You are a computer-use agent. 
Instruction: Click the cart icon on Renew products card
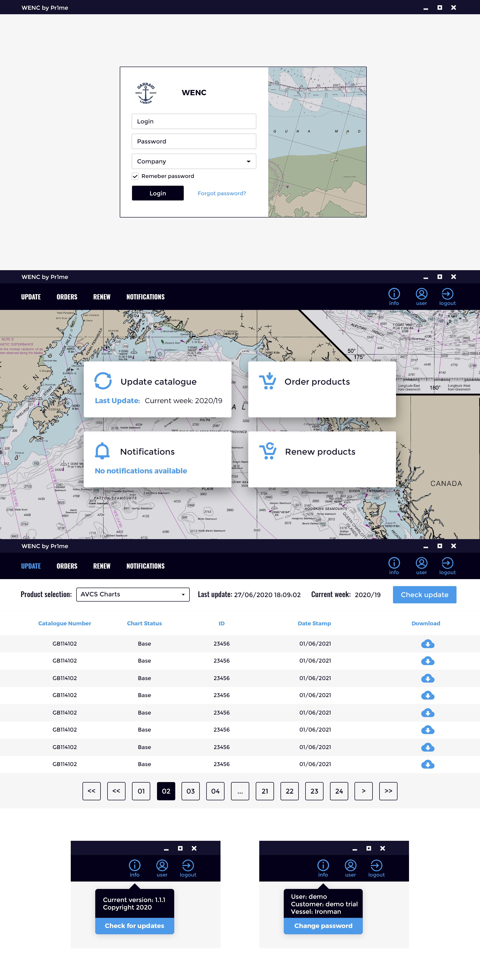tap(268, 451)
